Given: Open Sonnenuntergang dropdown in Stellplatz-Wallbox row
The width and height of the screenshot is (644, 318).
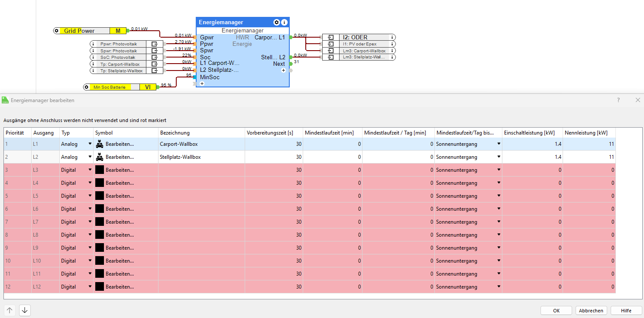Looking at the screenshot, I should [x=498, y=157].
